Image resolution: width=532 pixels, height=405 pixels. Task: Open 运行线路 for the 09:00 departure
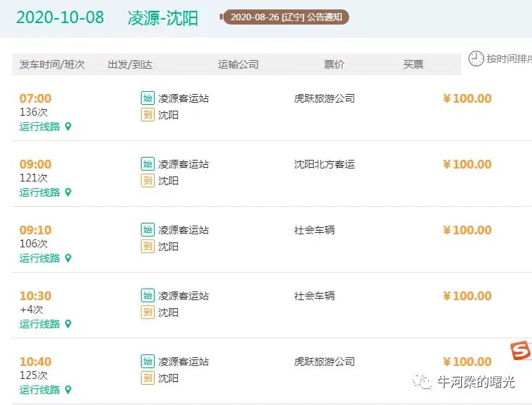point(40,192)
